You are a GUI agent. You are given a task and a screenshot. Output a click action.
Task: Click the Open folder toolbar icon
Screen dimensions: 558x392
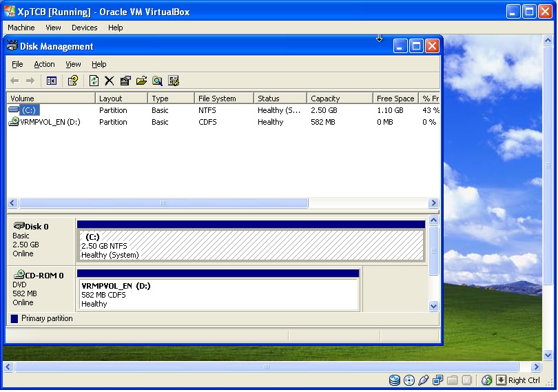(x=141, y=81)
